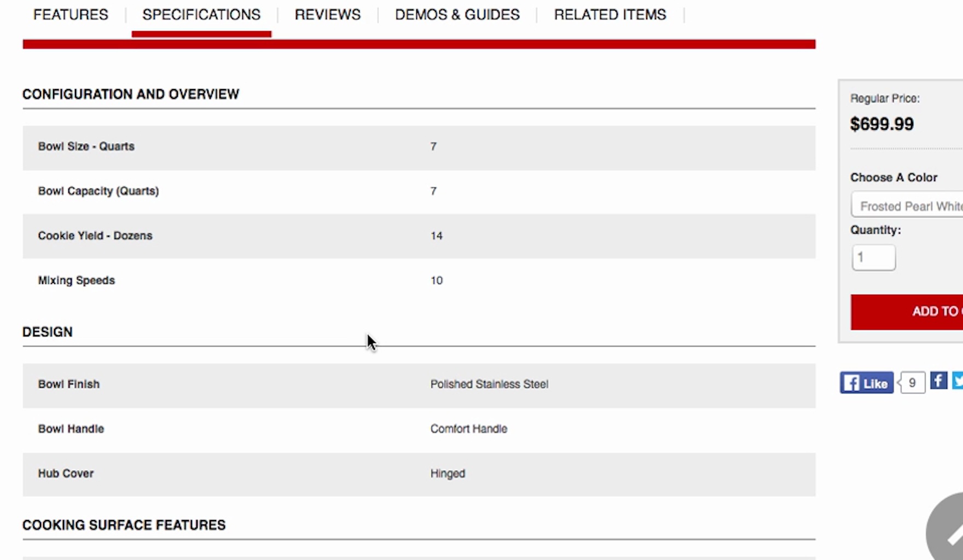Viewport: 963px width, 560px height.
Task: Select the Specifications tab
Action: (x=201, y=15)
